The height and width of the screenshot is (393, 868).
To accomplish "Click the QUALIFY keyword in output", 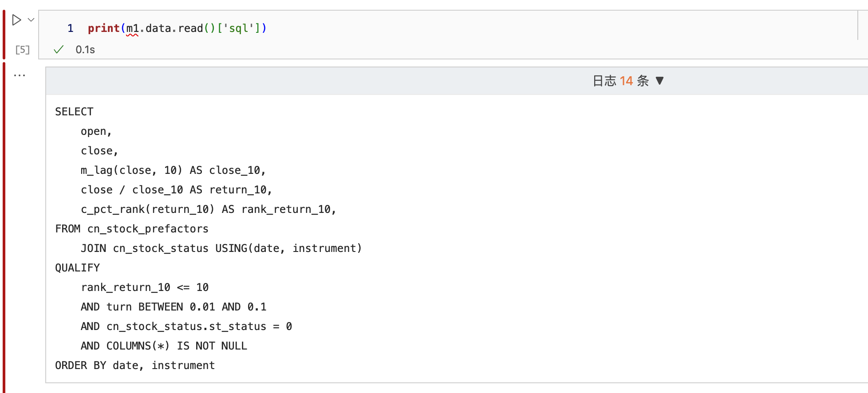I will coord(77,268).
